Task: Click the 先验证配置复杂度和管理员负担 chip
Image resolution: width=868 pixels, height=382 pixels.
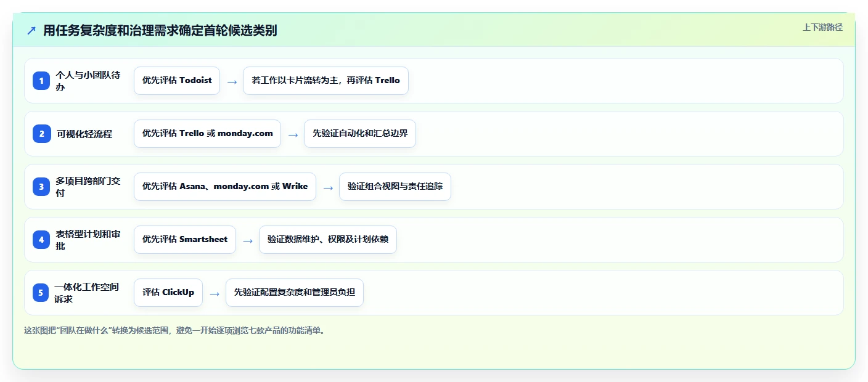Action: coord(295,293)
